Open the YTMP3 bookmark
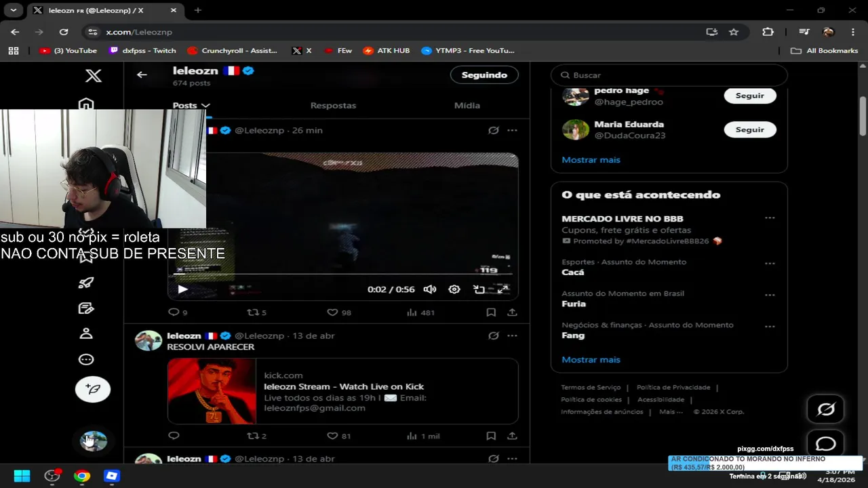 point(468,51)
